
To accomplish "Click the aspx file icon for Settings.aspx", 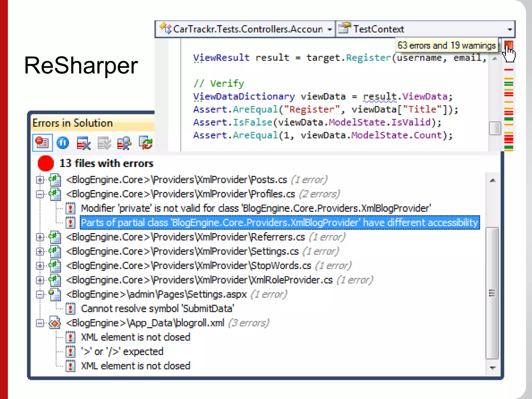I will tap(55, 294).
